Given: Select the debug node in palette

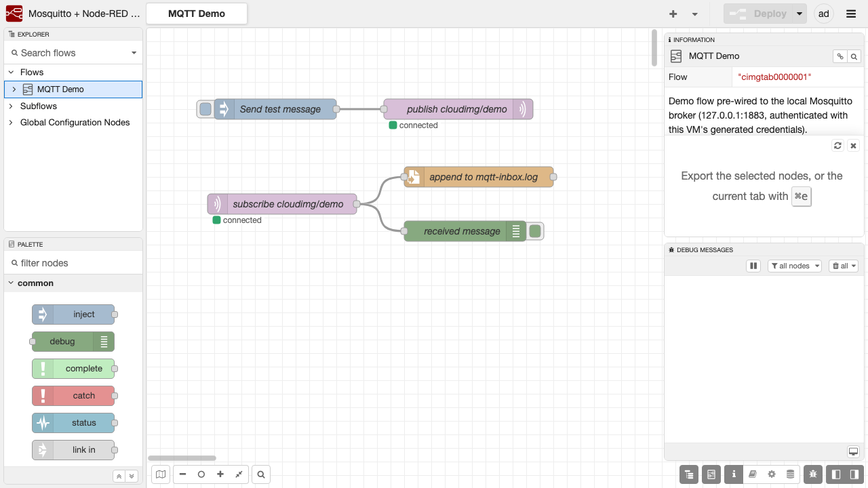Looking at the screenshot, I should pos(73,342).
